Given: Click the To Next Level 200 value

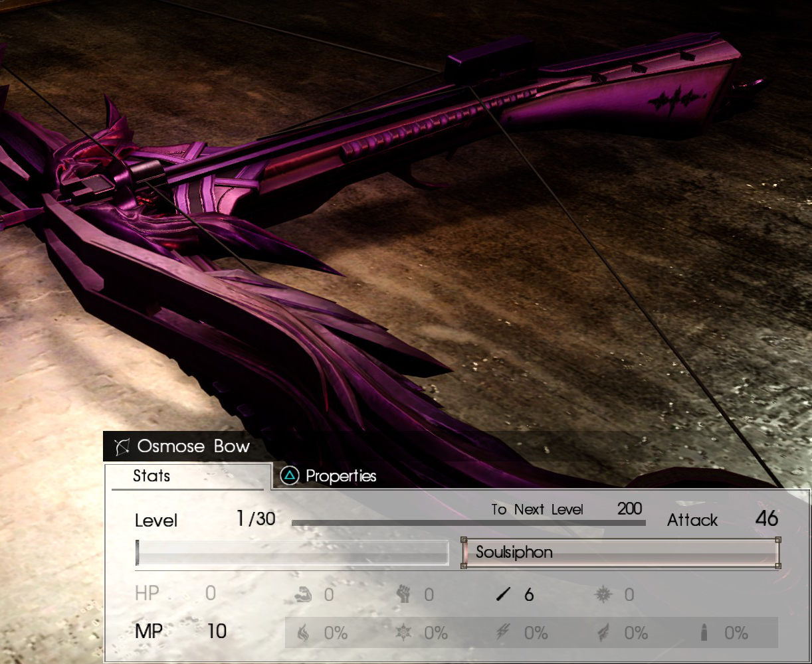Looking at the screenshot, I should 629,509.
